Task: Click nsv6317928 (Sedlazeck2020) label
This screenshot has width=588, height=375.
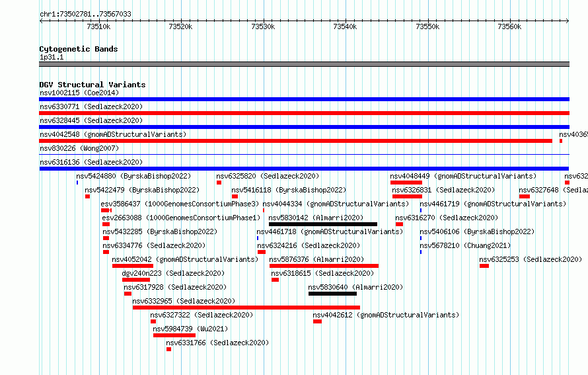Action: pyautogui.click(x=175, y=287)
